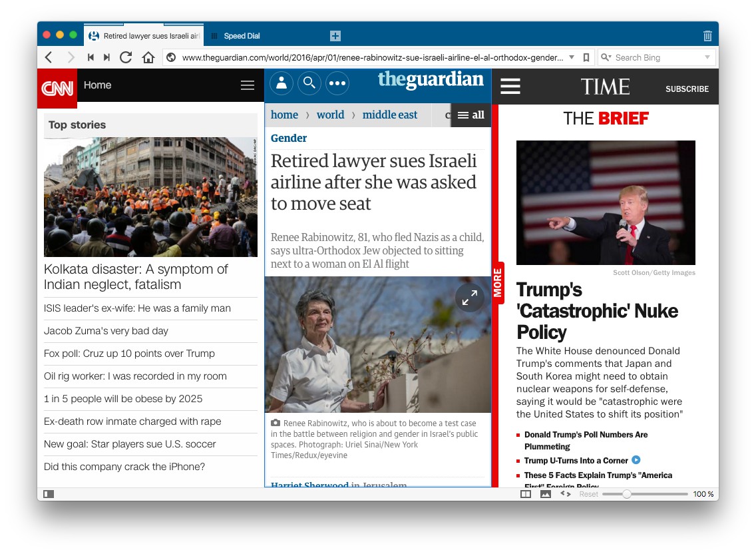
Task: Click the TIME Subscribe link
Action: 687,89
